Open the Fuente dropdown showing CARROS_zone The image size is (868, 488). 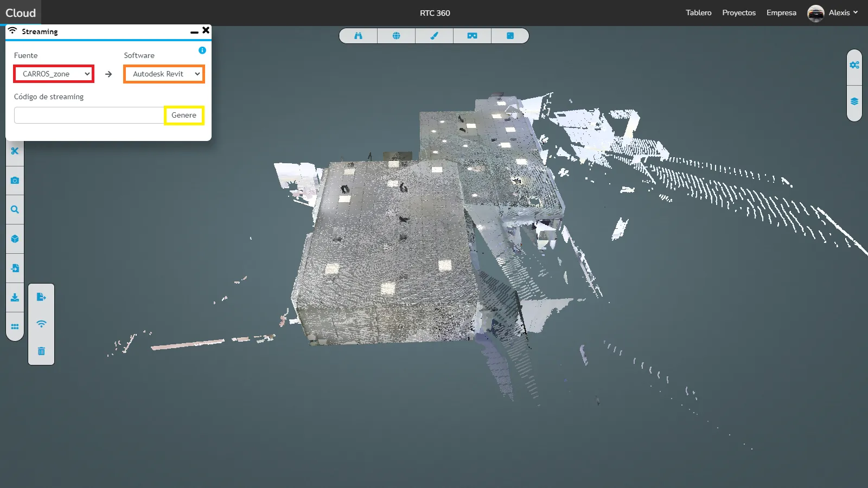(54, 74)
